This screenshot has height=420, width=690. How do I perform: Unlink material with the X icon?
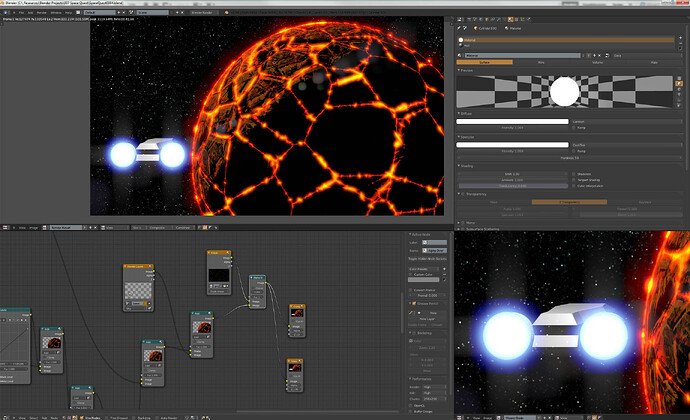point(599,55)
